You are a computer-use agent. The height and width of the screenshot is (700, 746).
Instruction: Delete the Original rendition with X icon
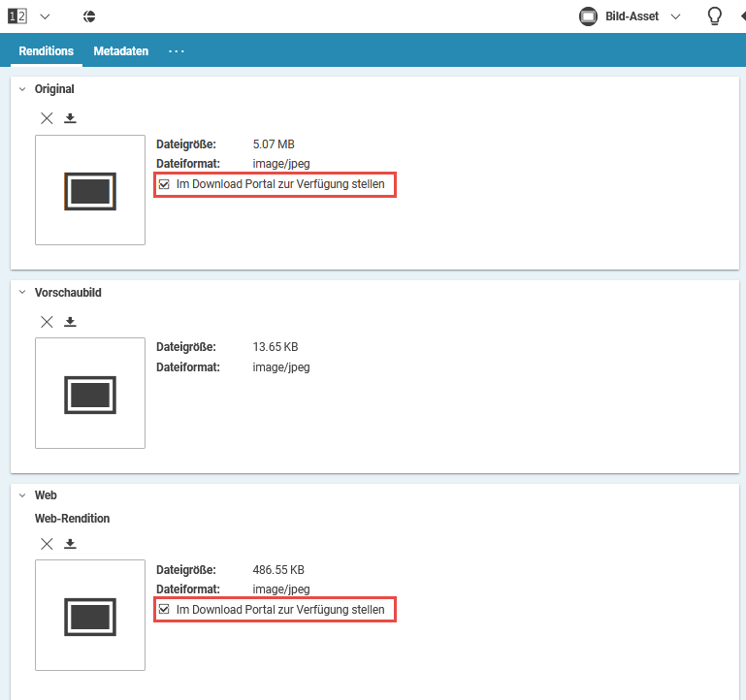click(47, 118)
